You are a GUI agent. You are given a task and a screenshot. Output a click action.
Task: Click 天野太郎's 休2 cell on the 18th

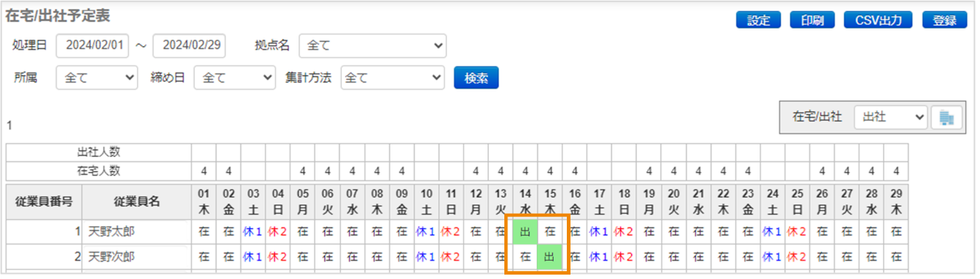coord(624,231)
